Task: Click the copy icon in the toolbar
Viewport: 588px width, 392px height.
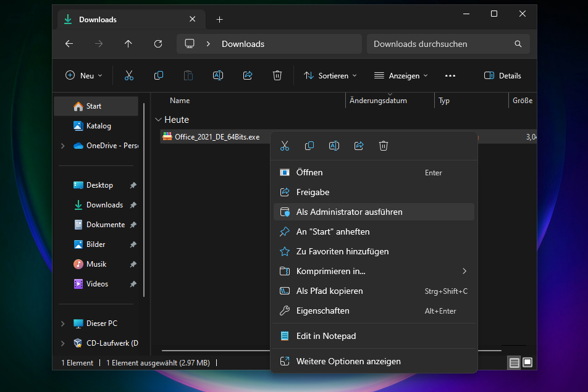Action: (159, 75)
